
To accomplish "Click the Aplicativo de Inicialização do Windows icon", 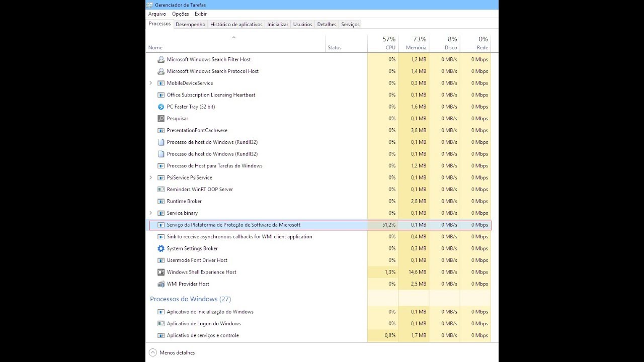I will click(161, 312).
